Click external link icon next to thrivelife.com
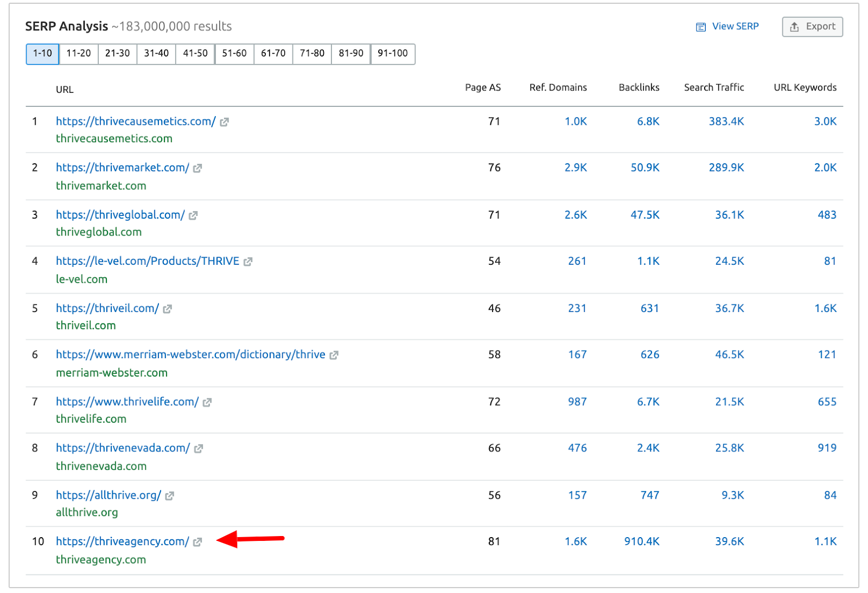The width and height of the screenshot is (868, 593). click(207, 402)
